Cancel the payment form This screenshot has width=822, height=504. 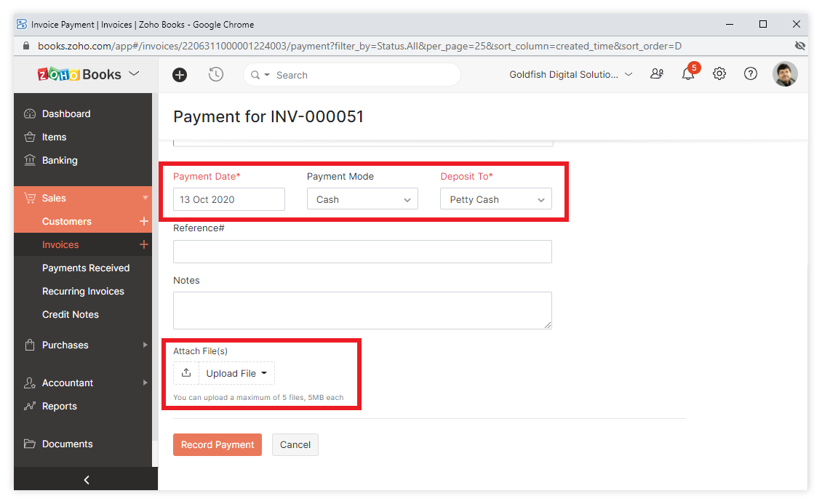point(295,444)
